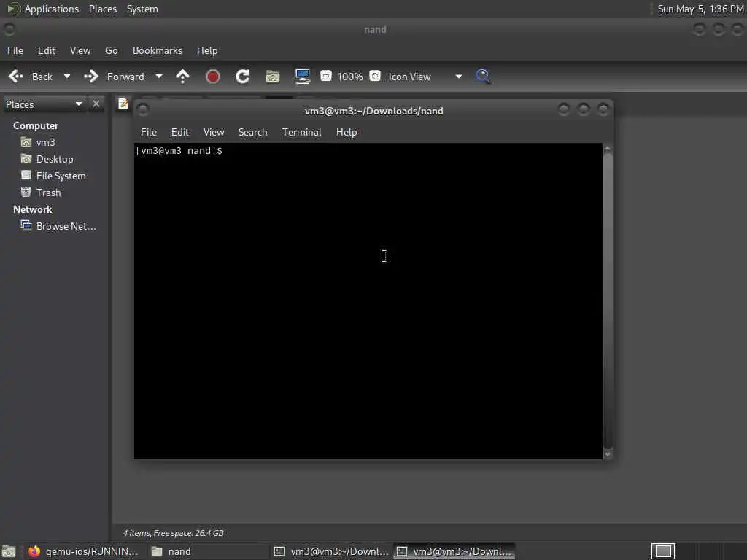Open the Places menu in the top panel
The image size is (747, 560).
(x=103, y=9)
